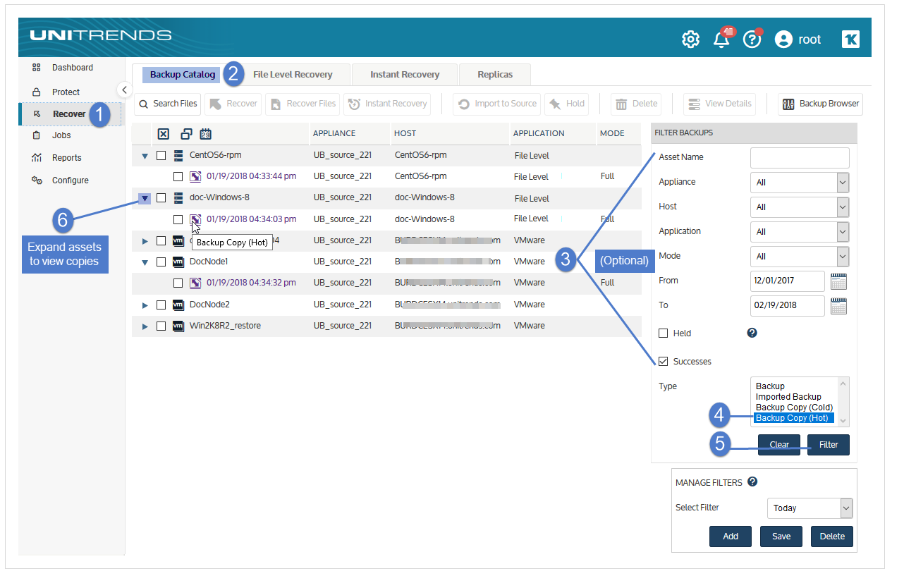Uncheck the Successes filter checkbox

[x=663, y=362]
